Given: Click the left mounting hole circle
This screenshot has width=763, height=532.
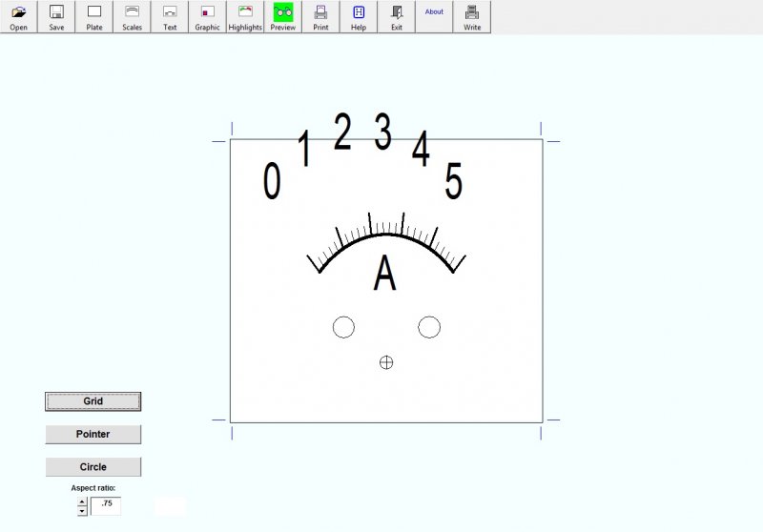Looking at the screenshot, I should click(x=343, y=327).
